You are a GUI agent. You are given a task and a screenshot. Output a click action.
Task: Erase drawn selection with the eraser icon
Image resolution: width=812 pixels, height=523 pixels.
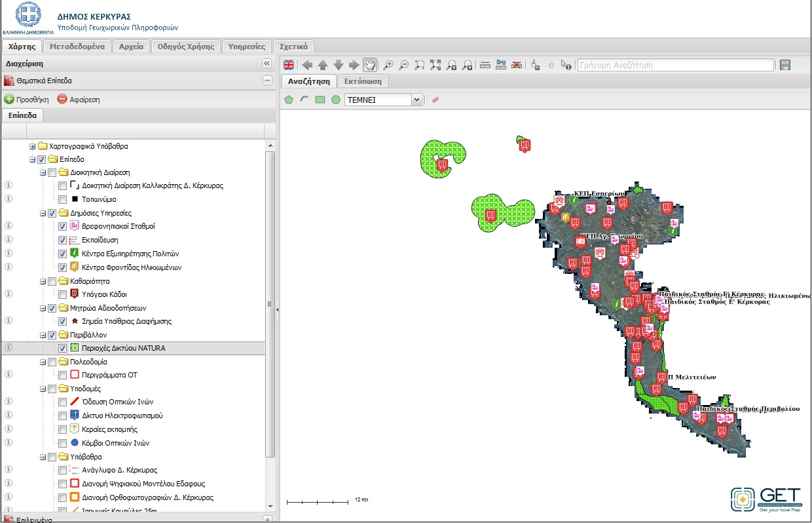435,100
